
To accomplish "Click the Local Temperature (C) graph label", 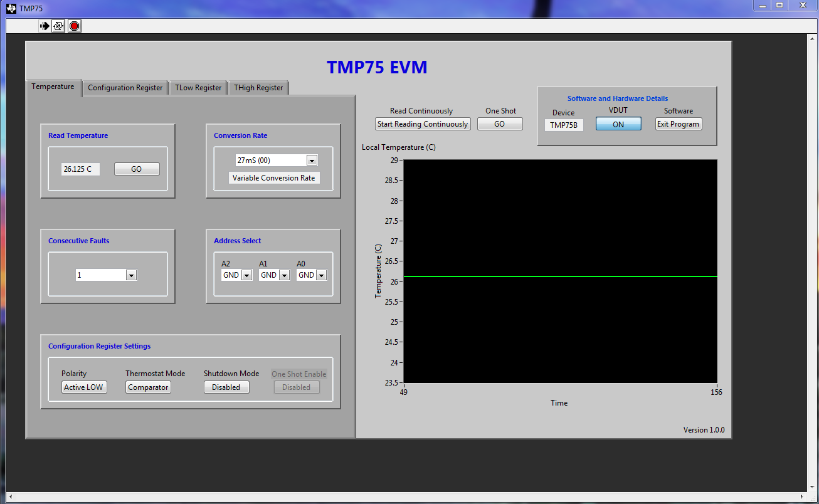I will click(399, 147).
